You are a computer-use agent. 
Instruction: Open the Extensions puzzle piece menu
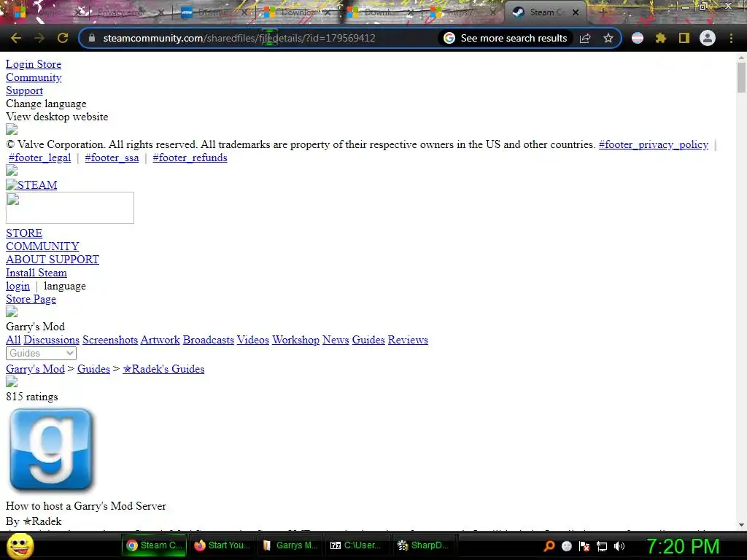(x=660, y=38)
